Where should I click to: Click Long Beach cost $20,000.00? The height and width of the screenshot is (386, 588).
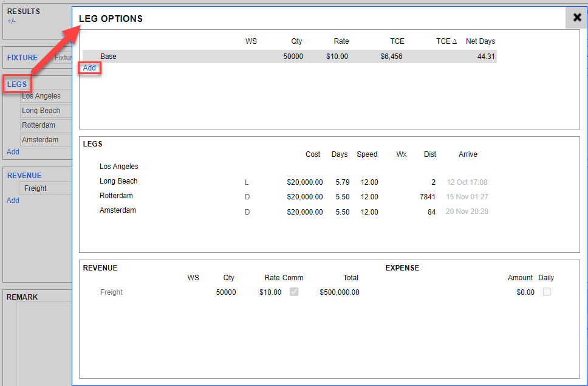tap(304, 182)
